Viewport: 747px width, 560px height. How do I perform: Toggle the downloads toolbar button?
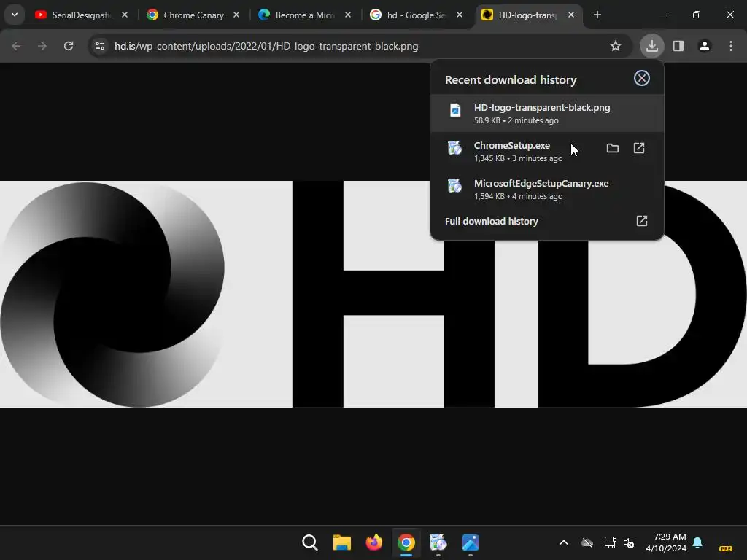[x=651, y=46]
